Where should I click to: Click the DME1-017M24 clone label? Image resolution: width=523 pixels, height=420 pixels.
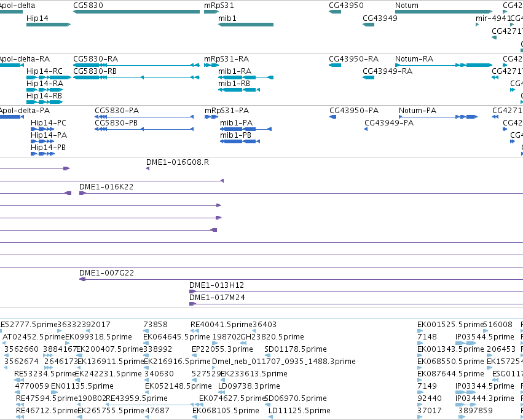click(x=217, y=298)
